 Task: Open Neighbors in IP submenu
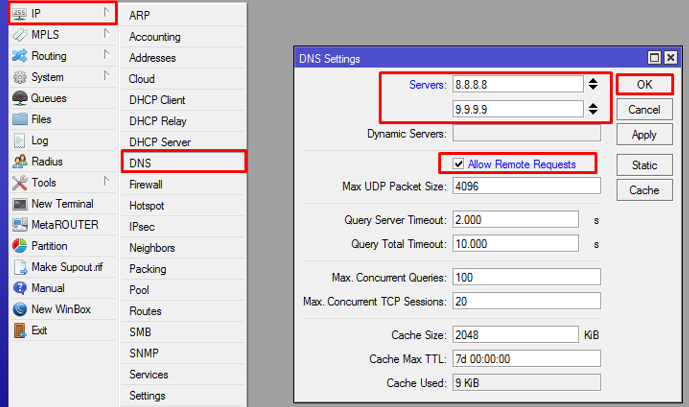tap(183, 247)
